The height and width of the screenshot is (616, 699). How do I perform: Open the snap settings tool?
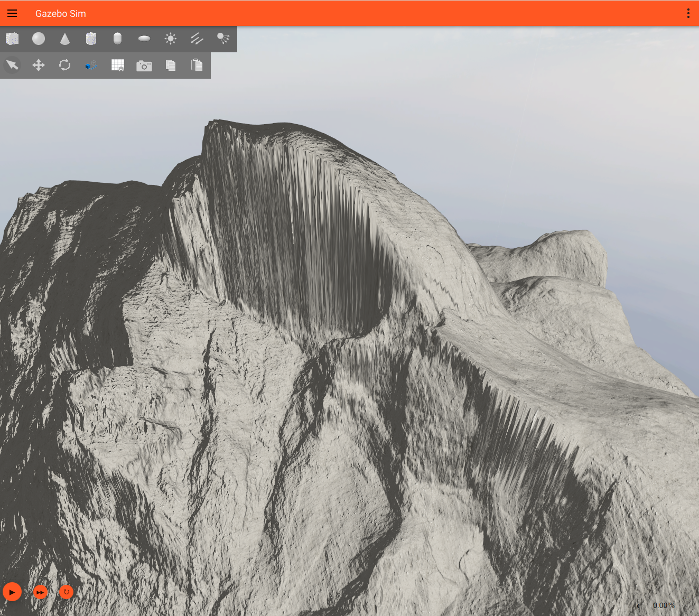(x=91, y=65)
